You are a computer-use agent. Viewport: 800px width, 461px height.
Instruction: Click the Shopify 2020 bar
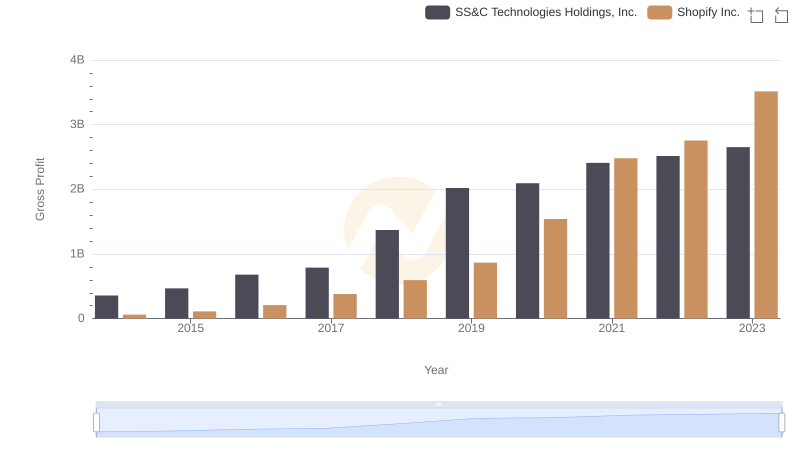tap(555, 269)
